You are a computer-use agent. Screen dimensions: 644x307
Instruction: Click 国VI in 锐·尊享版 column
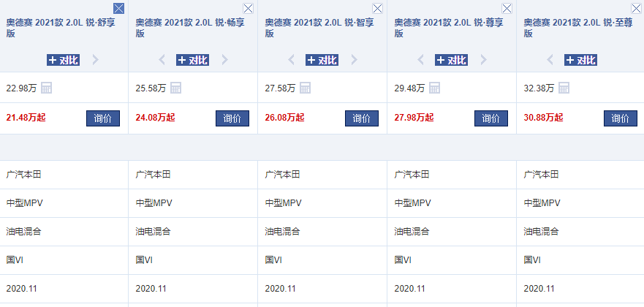point(403,259)
